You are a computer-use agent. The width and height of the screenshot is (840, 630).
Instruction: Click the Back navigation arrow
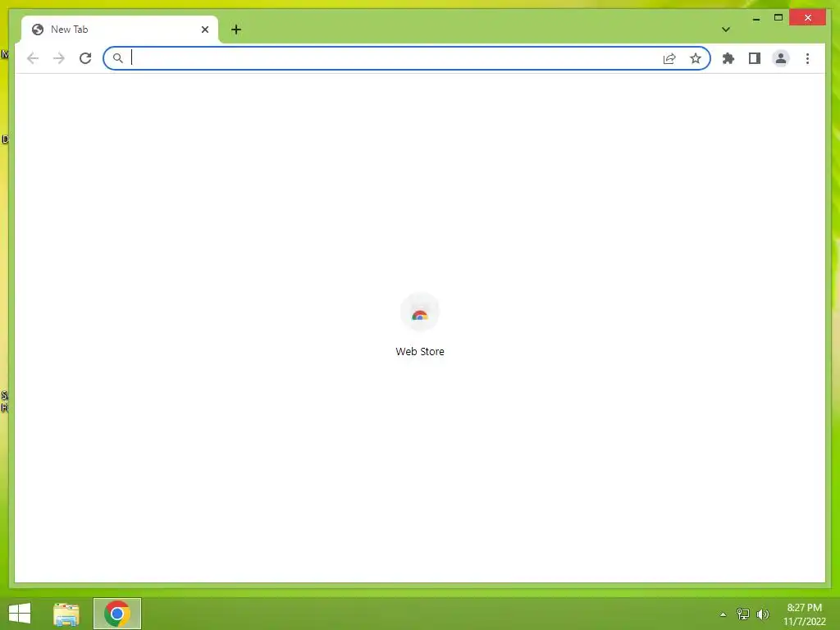pyautogui.click(x=33, y=58)
